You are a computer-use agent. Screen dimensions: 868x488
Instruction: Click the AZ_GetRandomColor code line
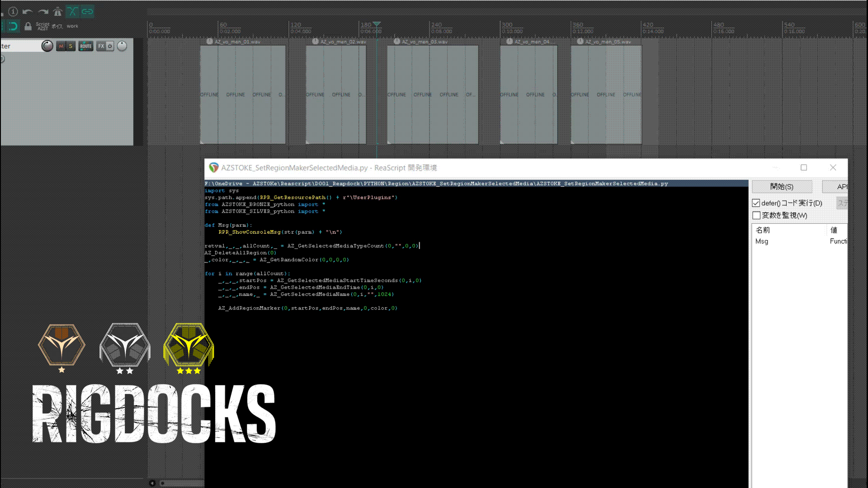click(x=277, y=260)
